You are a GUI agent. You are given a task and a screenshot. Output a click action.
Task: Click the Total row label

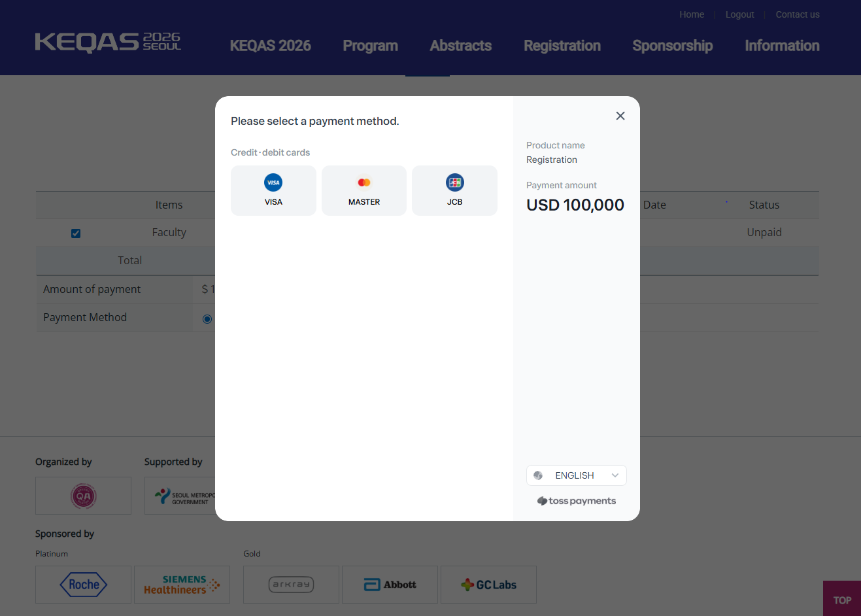129,260
